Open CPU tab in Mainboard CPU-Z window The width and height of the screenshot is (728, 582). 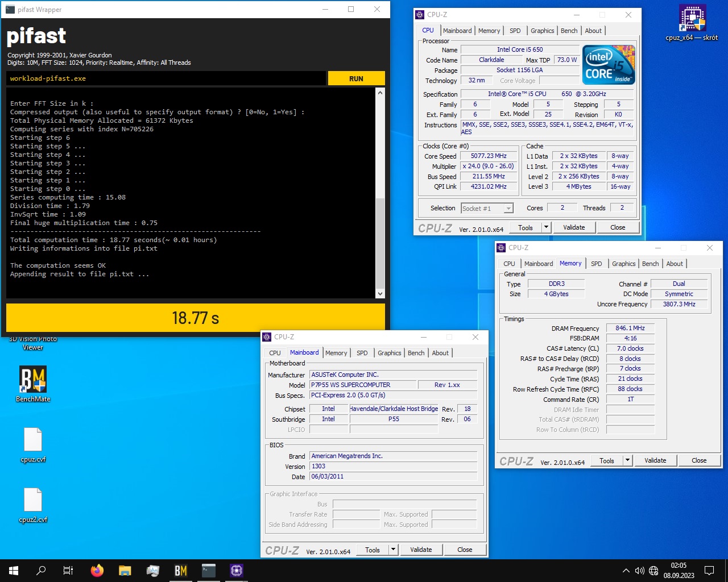pos(275,353)
